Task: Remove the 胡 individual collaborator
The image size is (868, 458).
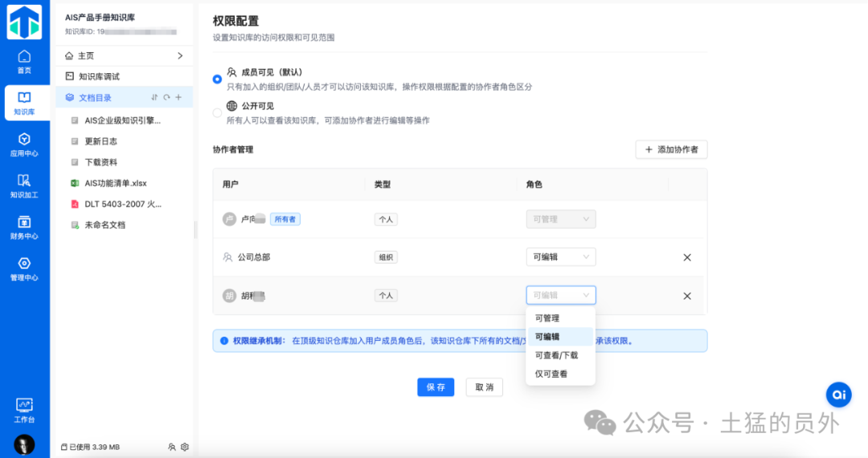Action: 687,296
